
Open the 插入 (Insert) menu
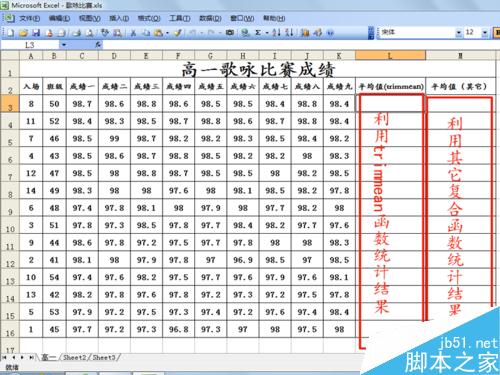[x=119, y=18]
